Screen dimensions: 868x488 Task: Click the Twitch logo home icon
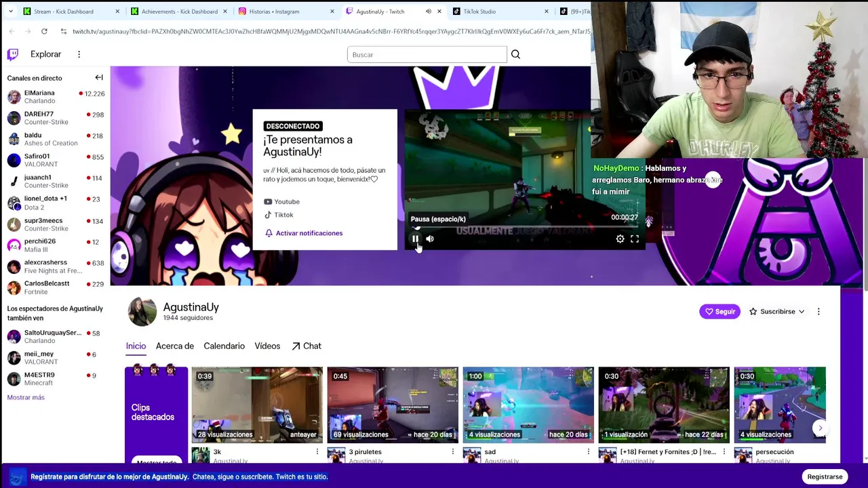tap(13, 54)
